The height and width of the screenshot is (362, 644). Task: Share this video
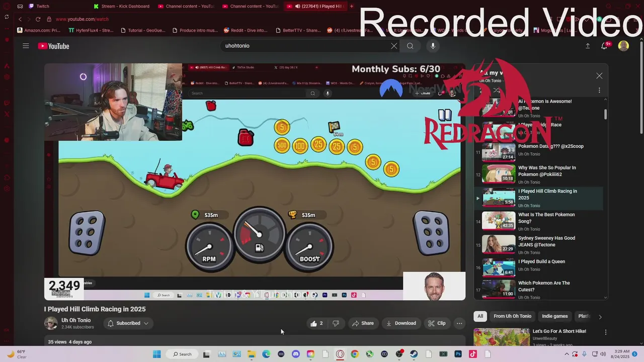coord(362,323)
